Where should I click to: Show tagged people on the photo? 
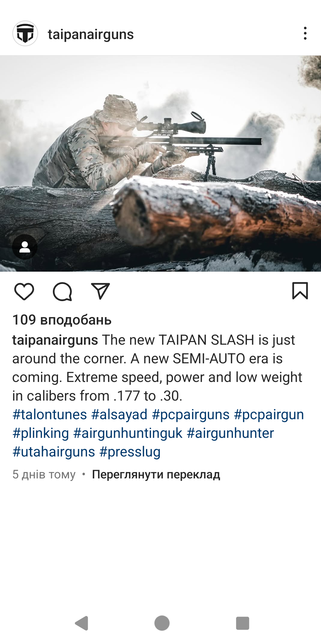[x=25, y=247]
